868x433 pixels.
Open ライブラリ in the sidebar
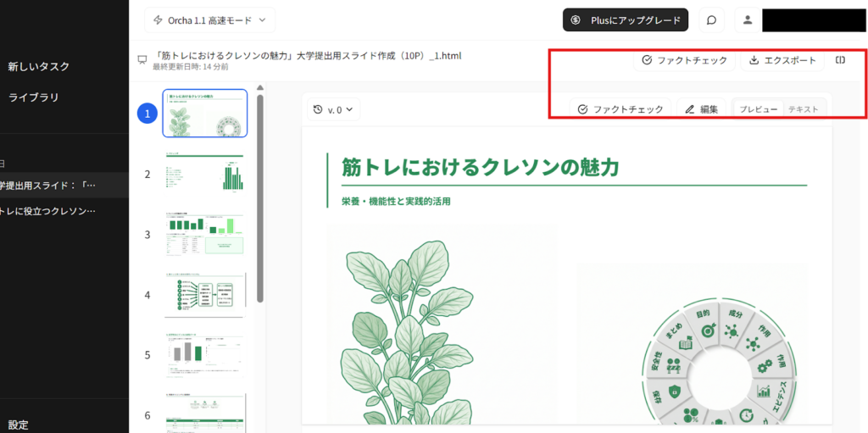[34, 97]
